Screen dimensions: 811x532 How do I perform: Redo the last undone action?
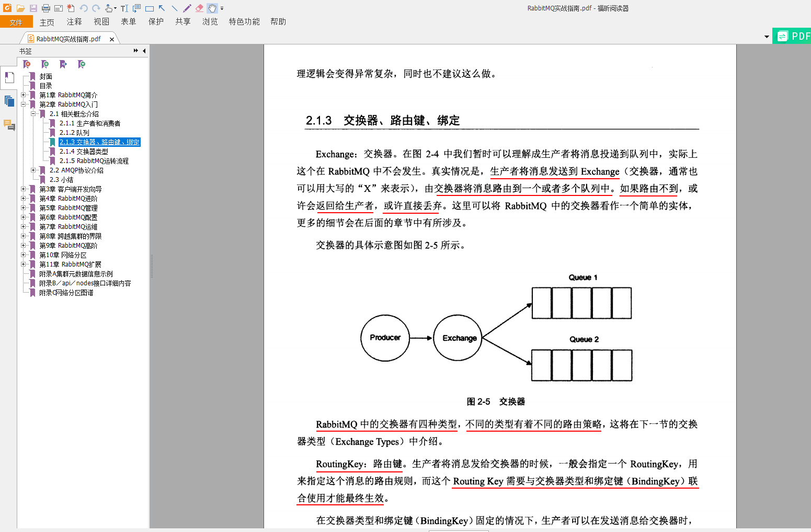(x=96, y=8)
